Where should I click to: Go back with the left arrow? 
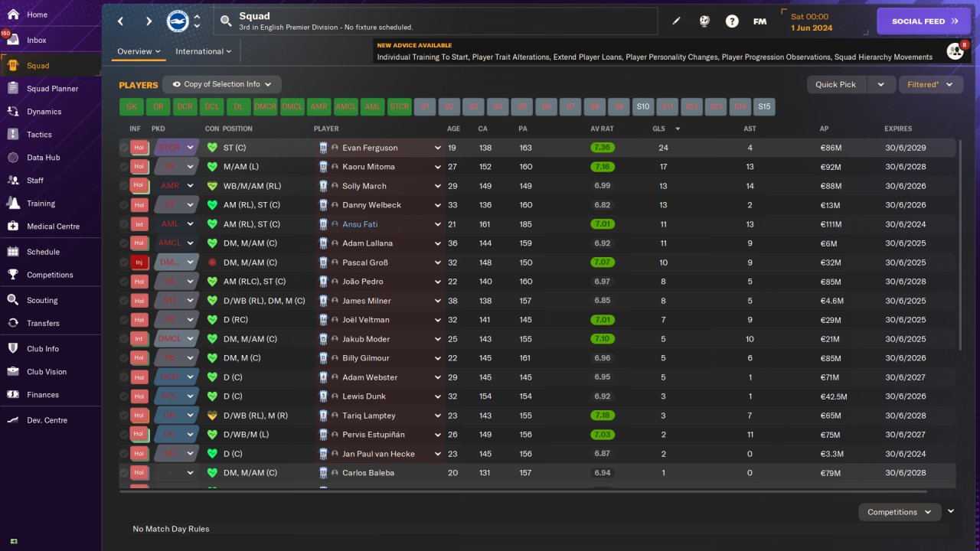coord(120,21)
